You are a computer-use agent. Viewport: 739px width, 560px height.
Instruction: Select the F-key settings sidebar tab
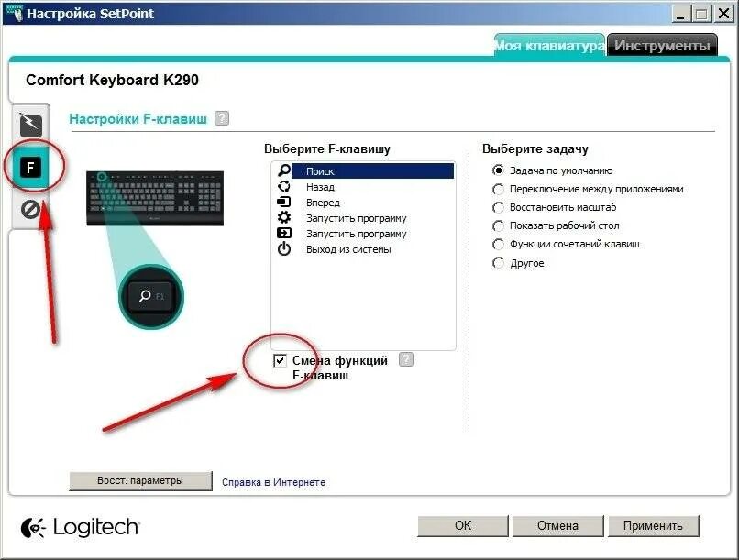click(30, 167)
